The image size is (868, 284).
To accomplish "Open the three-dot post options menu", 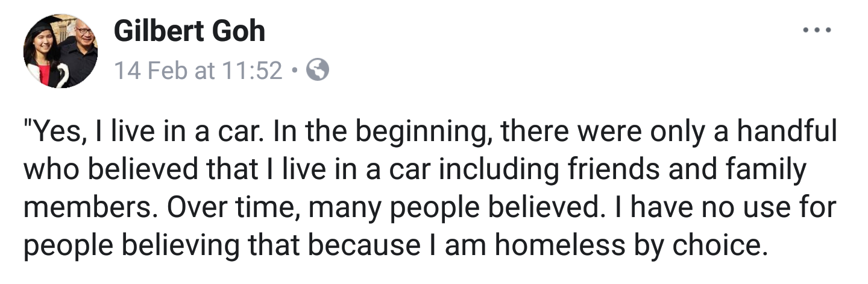I will 817,30.
